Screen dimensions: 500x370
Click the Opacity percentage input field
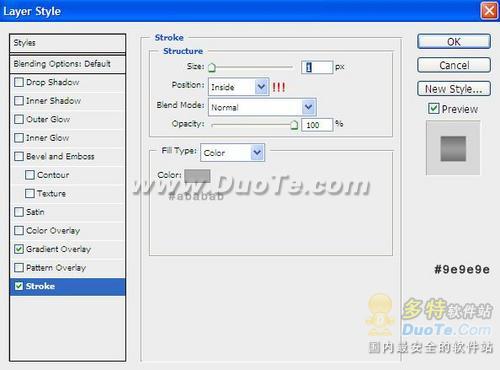[x=317, y=125]
